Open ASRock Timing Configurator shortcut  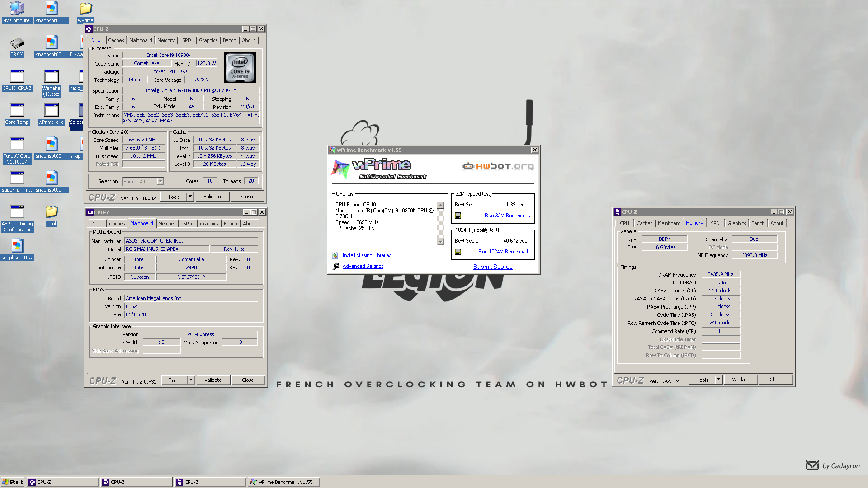pos(17,219)
